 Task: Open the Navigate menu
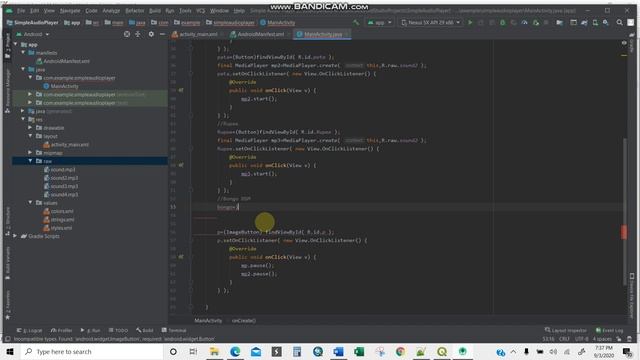(70, 11)
